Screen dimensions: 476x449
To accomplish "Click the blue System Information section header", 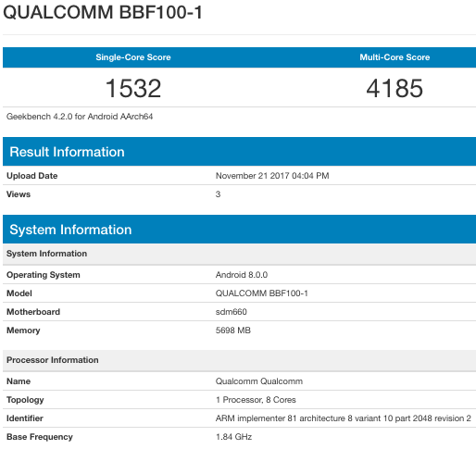I will click(x=70, y=230).
